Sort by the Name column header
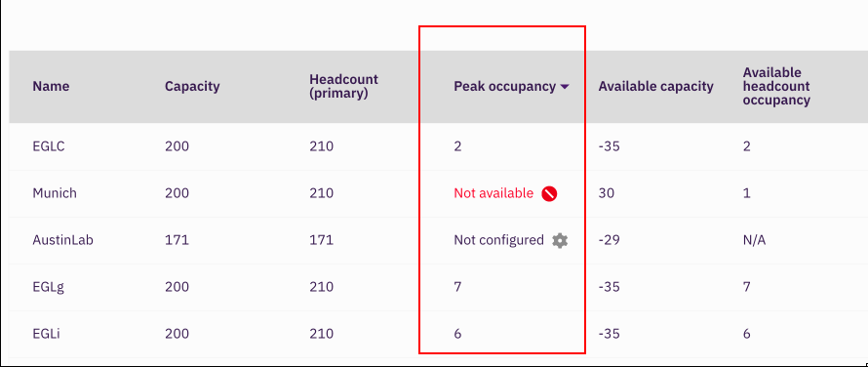 click(51, 87)
